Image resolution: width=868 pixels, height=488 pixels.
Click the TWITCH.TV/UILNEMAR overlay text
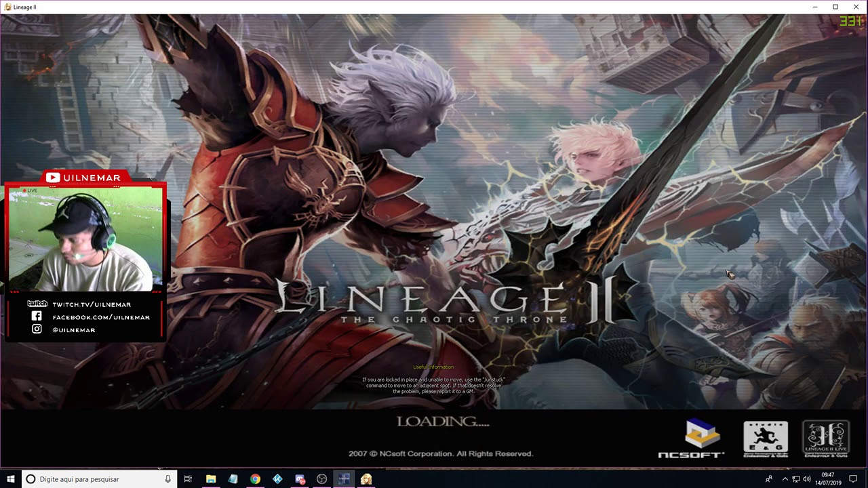[92, 304]
